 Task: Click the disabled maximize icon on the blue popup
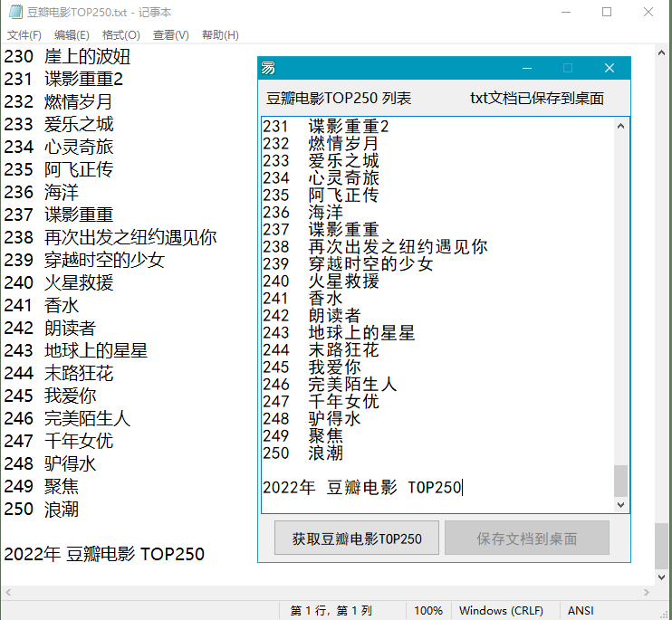pos(568,68)
